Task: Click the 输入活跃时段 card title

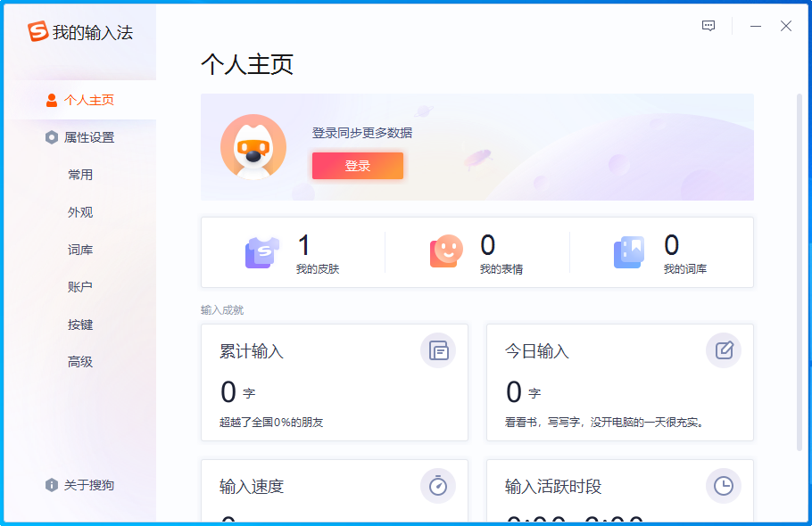Action: [553, 487]
